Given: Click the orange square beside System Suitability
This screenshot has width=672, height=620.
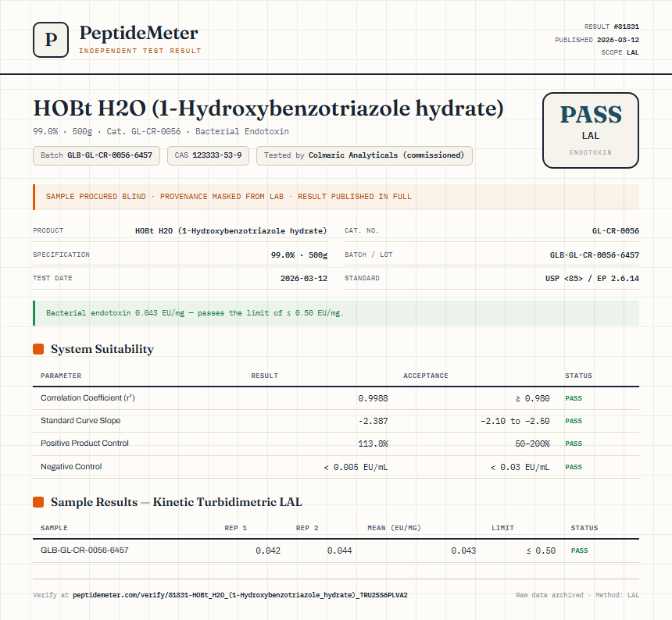Looking at the screenshot, I should (38, 349).
